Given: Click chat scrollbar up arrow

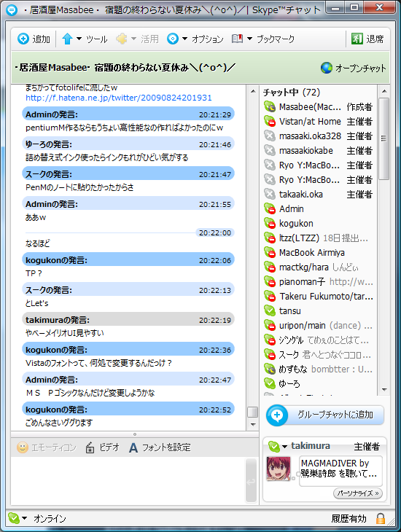Looking at the screenshot, I should [253, 91].
